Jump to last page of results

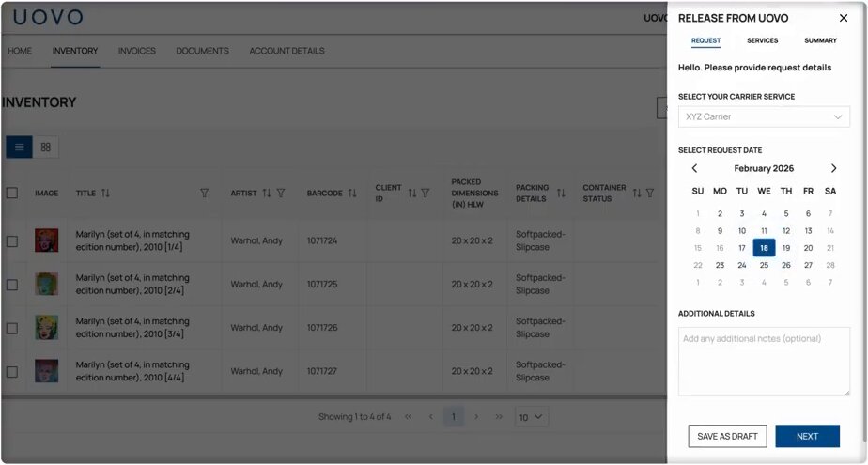click(499, 417)
